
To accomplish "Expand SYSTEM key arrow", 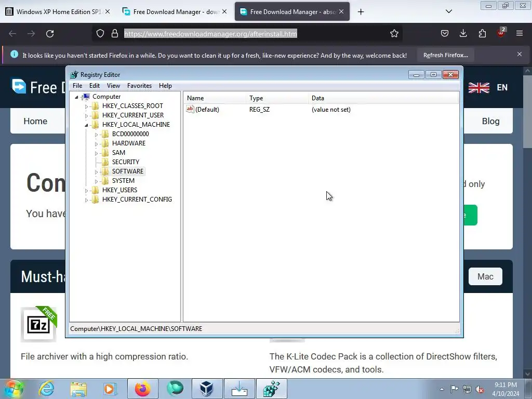I will pyautogui.click(x=96, y=181).
